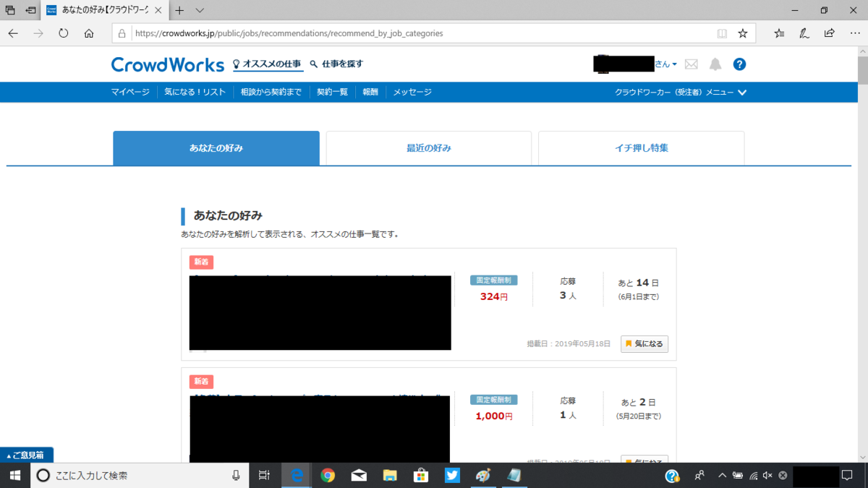Click the browser address bar URL
The height and width of the screenshot is (488, 868).
pyautogui.click(x=289, y=33)
